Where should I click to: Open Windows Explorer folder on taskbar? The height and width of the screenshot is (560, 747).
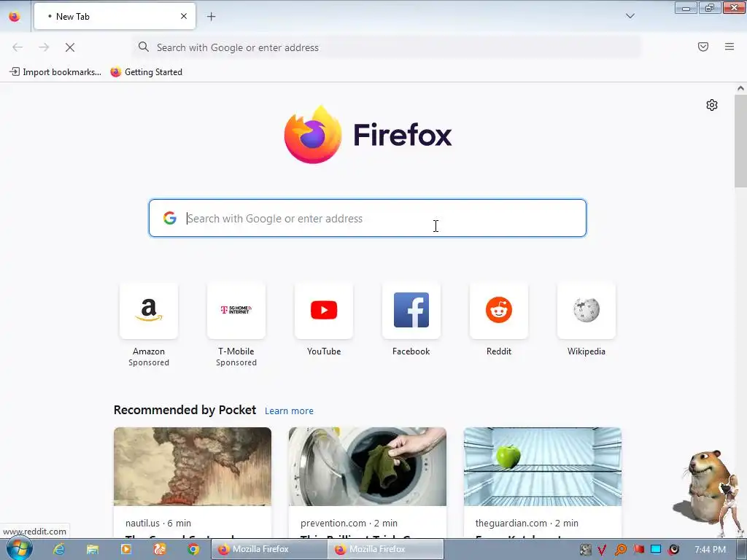pyautogui.click(x=93, y=549)
